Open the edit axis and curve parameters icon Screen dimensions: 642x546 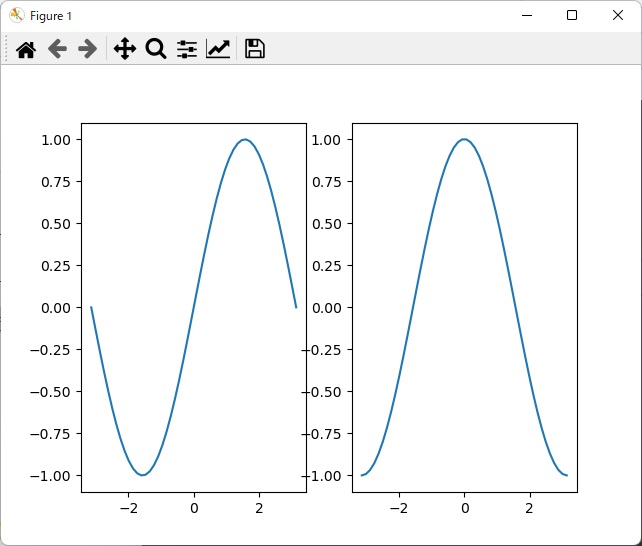[x=218, y=49]
